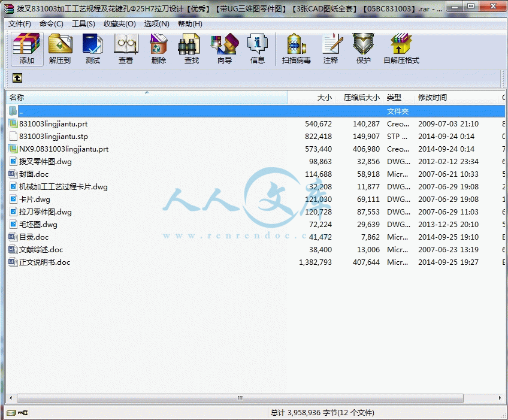Click the icon of NX9.0831003lingjiantu.prt
Image resolution: width=508 pixels, height=420 pixels.
[13, 149]
